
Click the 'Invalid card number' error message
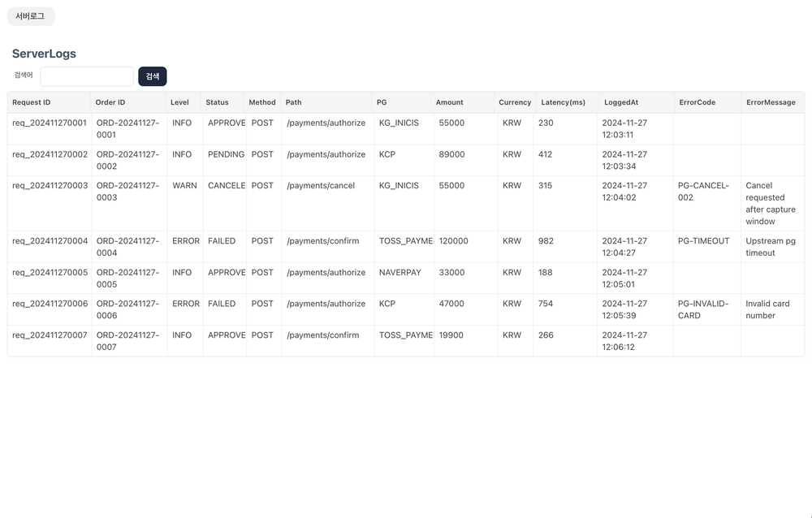(767, 309)
